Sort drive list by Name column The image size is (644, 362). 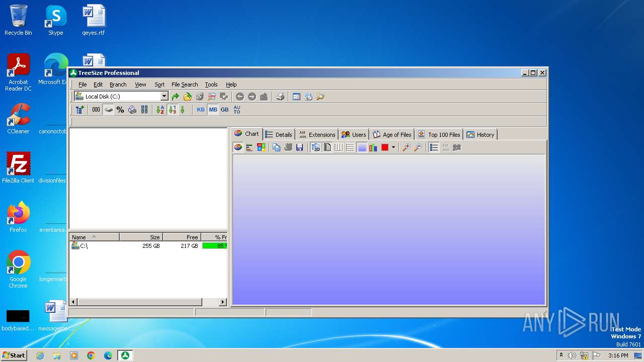(x=94, y=237)
